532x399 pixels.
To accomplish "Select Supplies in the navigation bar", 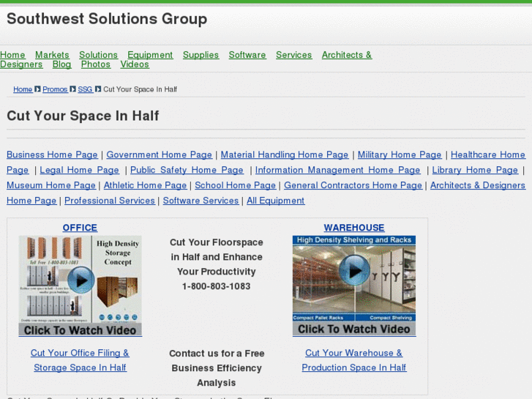I will pos(201,55).
